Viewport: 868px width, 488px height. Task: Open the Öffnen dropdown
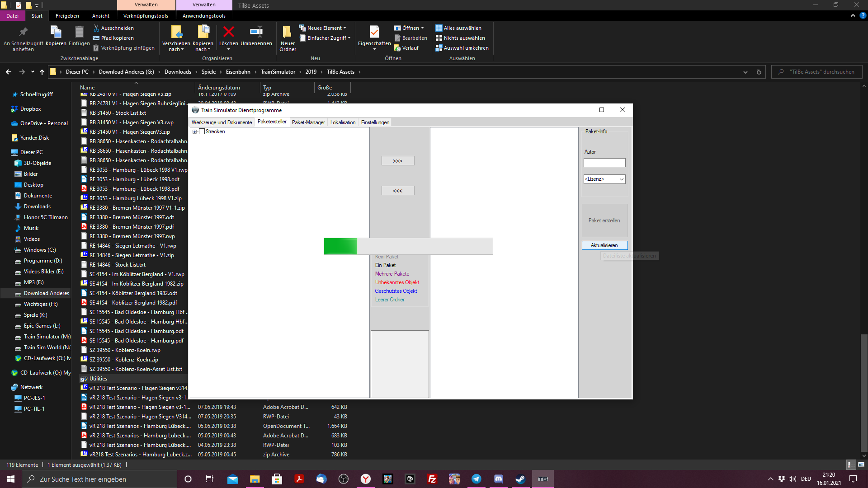[409, 28]
